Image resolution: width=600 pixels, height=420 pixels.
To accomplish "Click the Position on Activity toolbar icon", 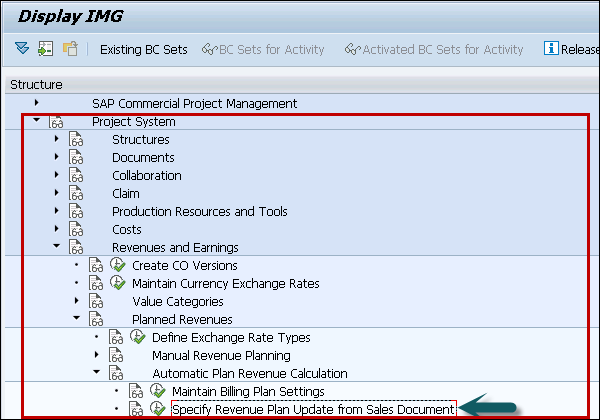I will point(46,49).
